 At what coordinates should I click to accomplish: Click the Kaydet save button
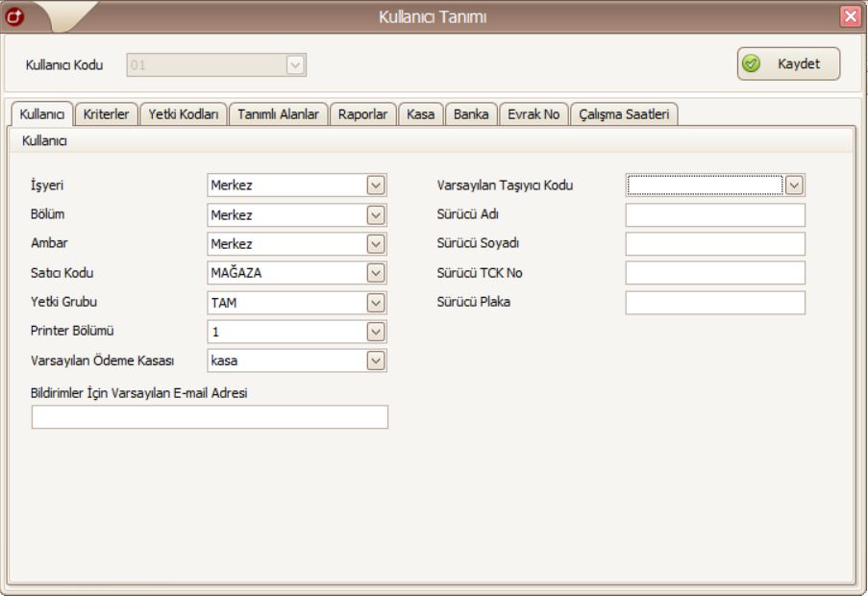(x=788, y=63)
